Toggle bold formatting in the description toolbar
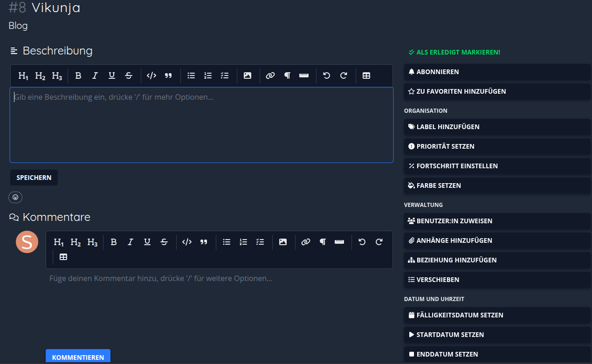The image size is (592, 364). pos(78,76)
